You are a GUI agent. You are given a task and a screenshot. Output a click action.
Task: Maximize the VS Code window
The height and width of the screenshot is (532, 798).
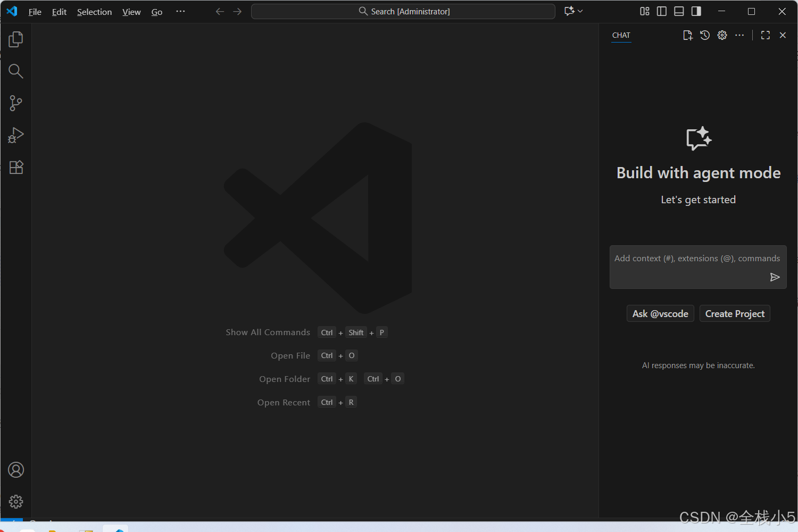(x=751, y=11)
